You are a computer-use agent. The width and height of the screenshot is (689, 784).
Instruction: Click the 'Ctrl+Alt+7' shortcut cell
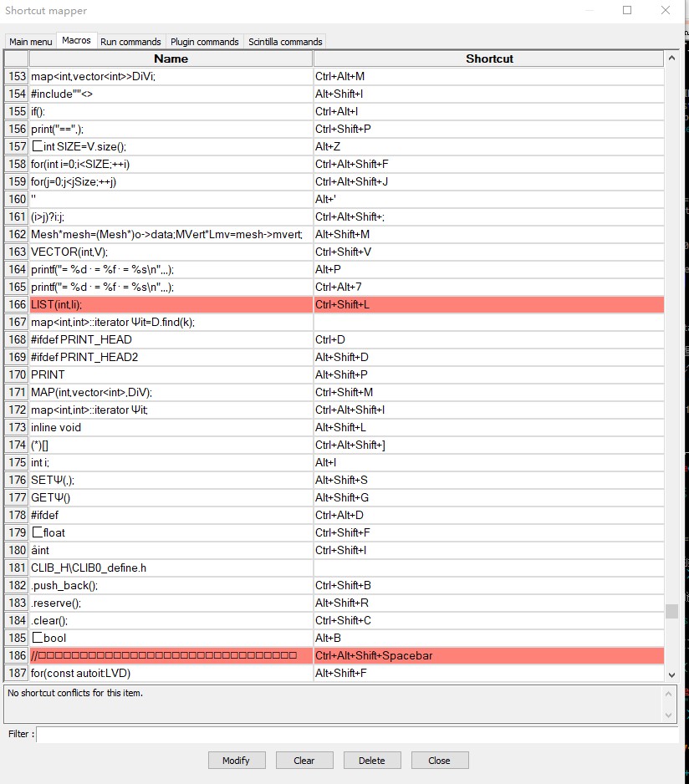point(489,287)
